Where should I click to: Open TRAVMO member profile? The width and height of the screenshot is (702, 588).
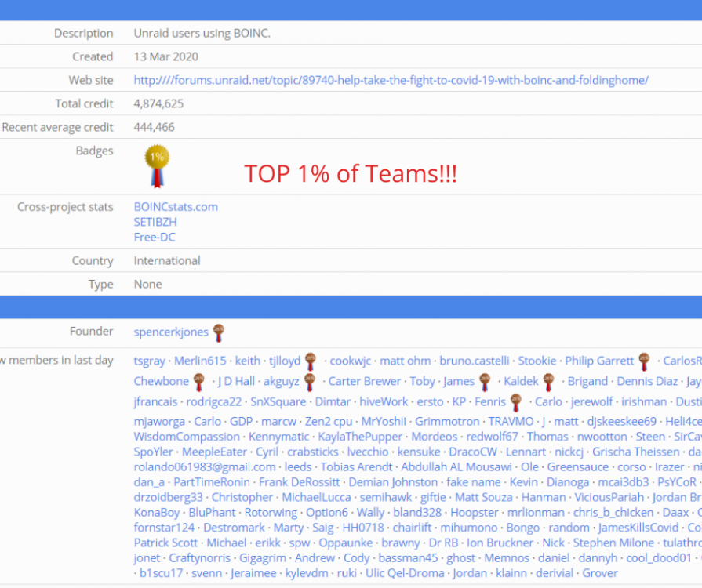tap(511, 422)
